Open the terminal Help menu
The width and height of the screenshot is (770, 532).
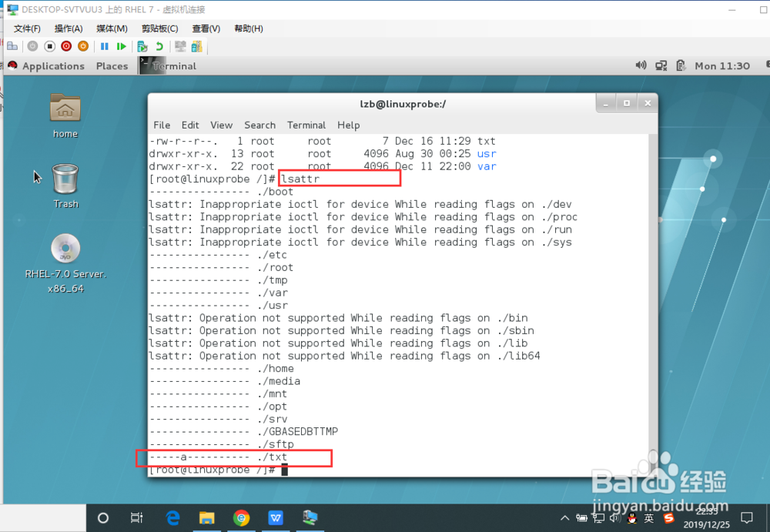(348, 125)
